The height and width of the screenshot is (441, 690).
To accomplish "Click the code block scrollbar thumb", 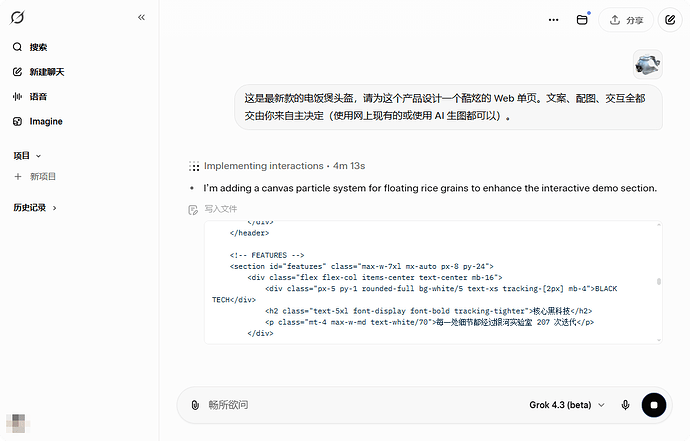I will (659, 281).
